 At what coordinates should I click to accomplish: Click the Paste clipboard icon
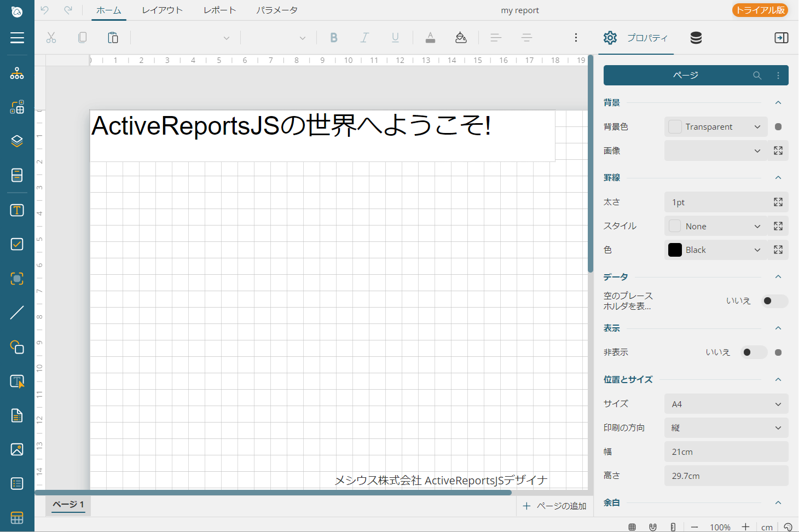click(x=113, y=37)
